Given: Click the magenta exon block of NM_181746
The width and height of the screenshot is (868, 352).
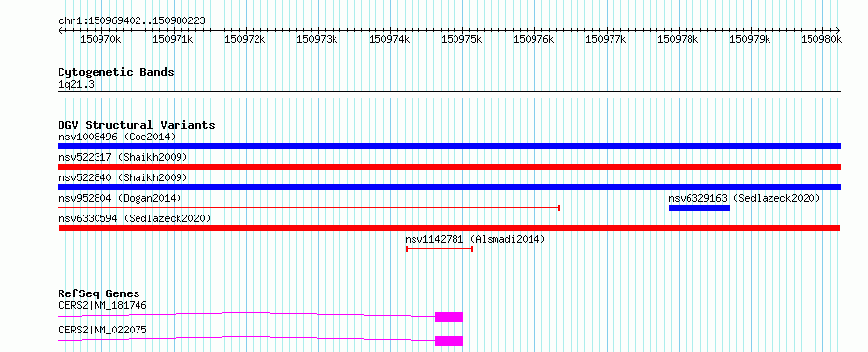Looking at the screenshot, I should tap(449, 317).
